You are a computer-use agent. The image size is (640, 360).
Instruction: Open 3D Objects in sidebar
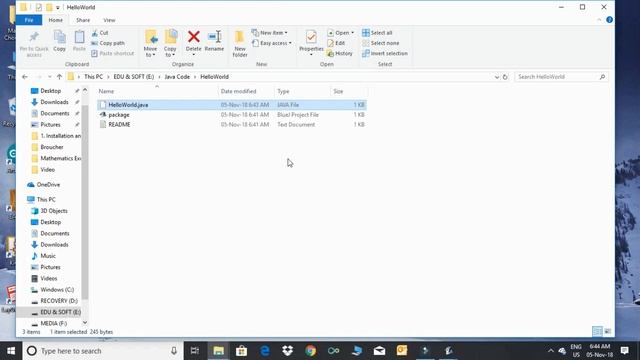click(54, 211)
